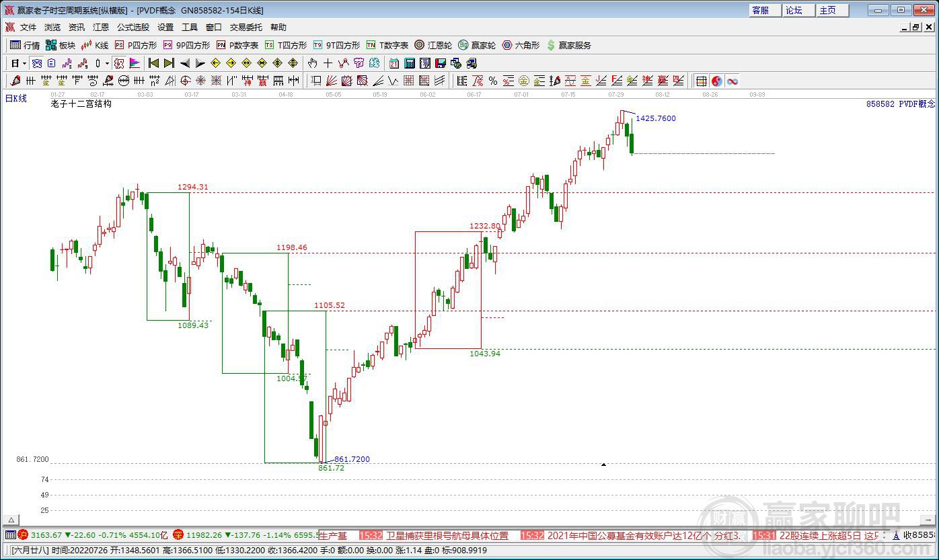Select the hand pan tool
939x560 pixels.
(x=312, y=63)
